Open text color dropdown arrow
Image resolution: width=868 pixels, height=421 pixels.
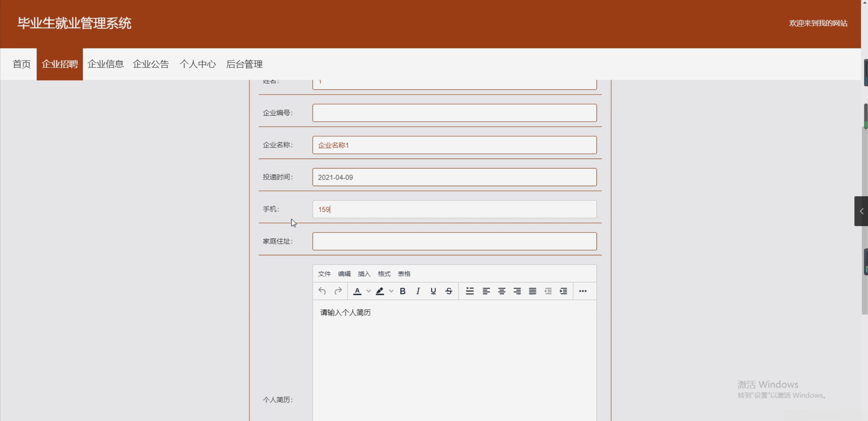tap(369, 291)
